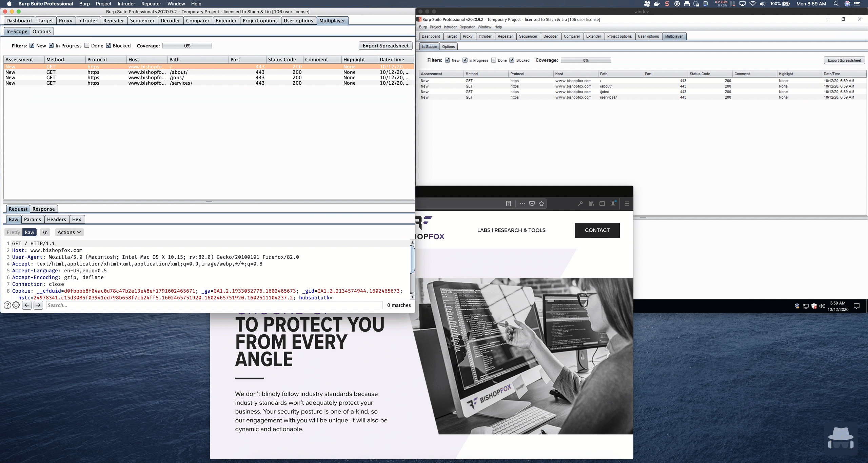The height and width of the screenshot is (463, 868).
Task: Save page to Pocket icon
Action: coord(532,204)
